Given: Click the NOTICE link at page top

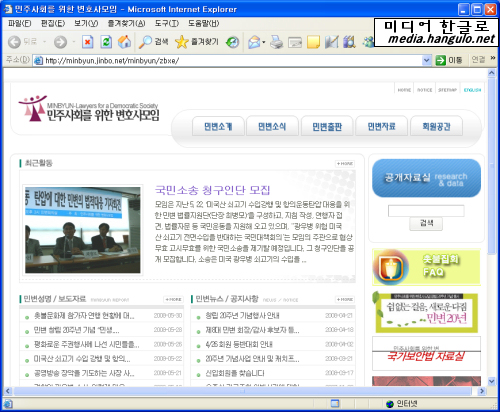Looking at the screenshot, I should 424,90.
